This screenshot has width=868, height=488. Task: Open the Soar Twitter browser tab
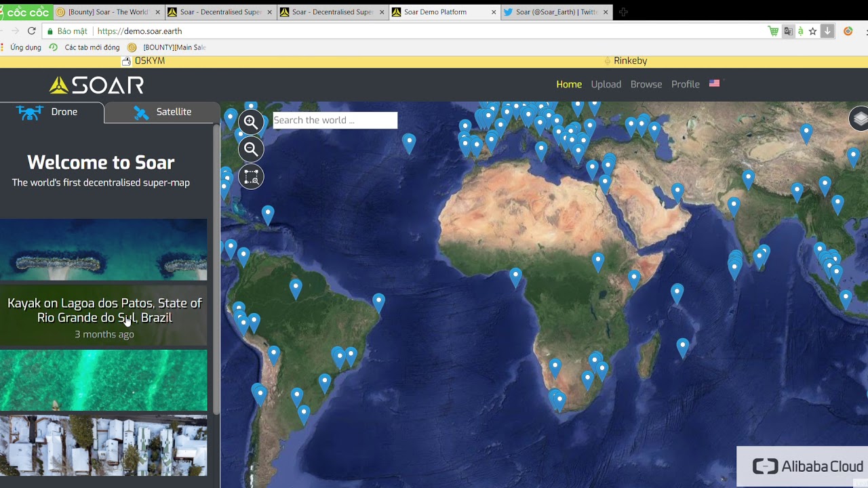557,12
